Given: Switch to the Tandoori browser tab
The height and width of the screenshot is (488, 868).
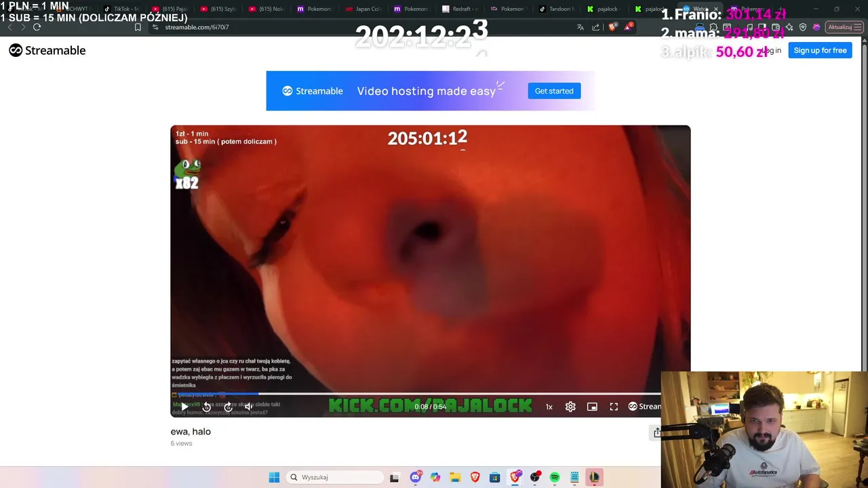Looking at the screenshot, I should point(557,9).
